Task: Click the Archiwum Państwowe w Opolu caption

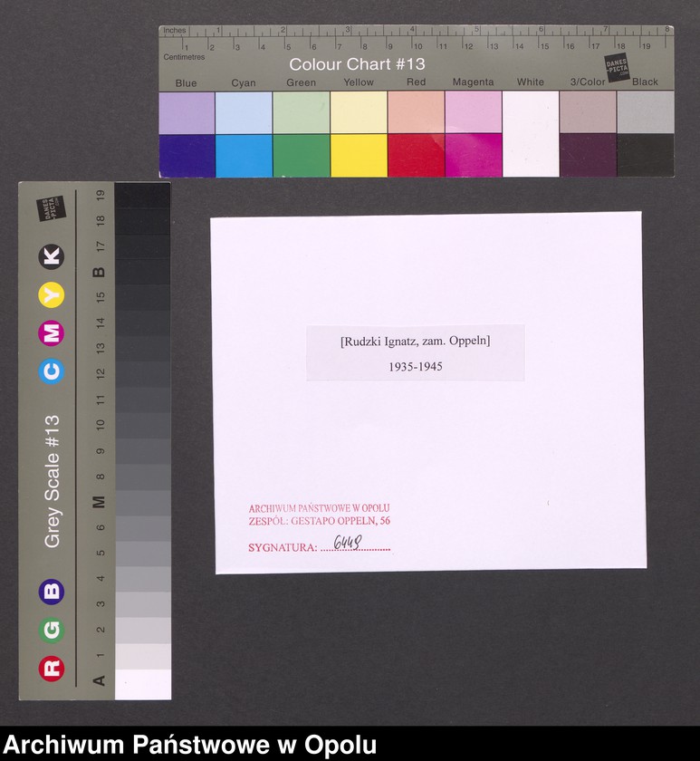Action: [x=190, y=745]
